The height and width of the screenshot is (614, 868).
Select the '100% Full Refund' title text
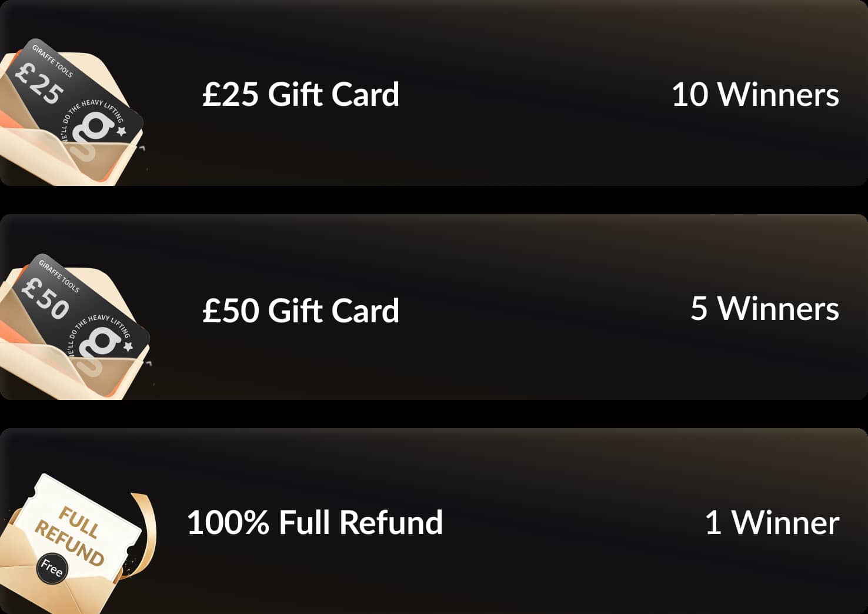click(x=315, y=522)
